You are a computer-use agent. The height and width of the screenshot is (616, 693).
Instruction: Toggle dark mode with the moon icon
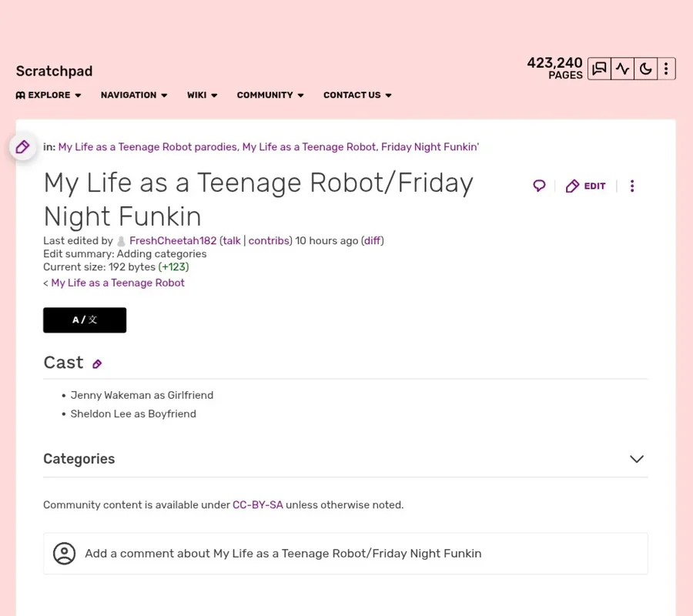[645, 69]
